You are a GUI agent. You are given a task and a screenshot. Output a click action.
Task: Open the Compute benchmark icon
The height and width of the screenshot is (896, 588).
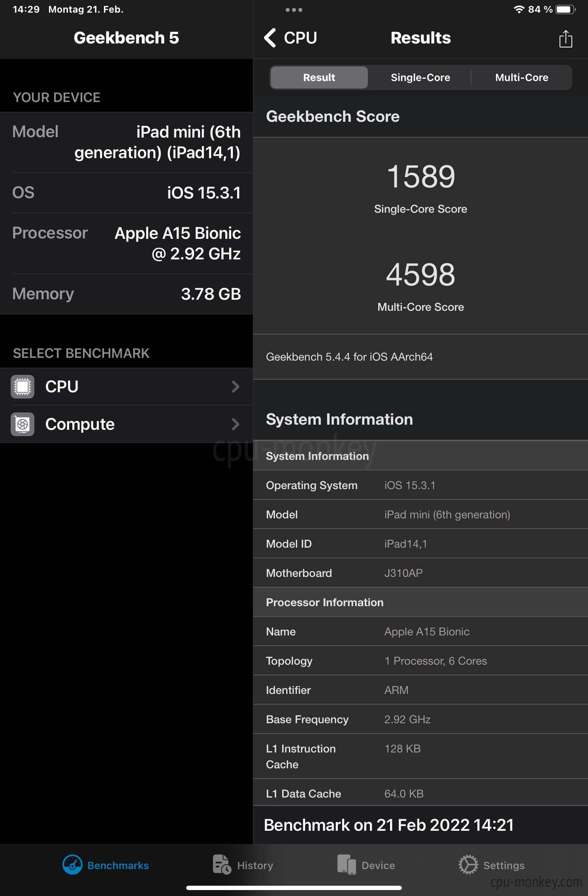(23, 424)
